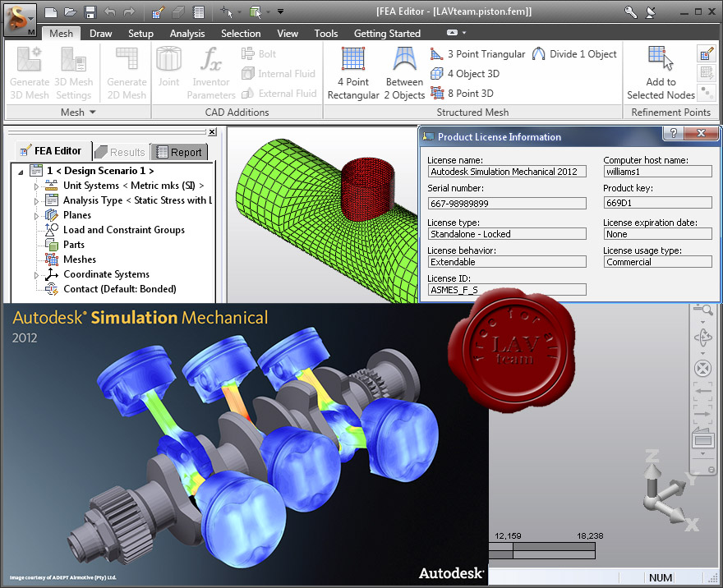The height and width of the screenshot is (588, 723).
Task: Expand the Coordinate Systems tree node
Action: coord(36,275)
